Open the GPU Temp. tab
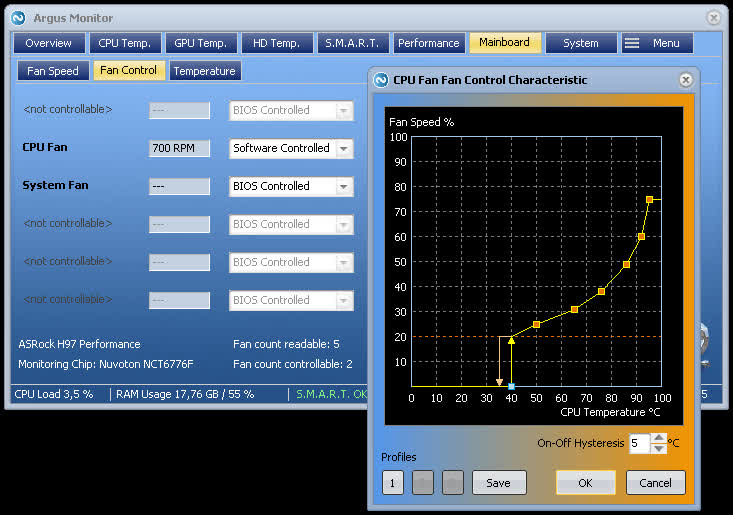 201,43
